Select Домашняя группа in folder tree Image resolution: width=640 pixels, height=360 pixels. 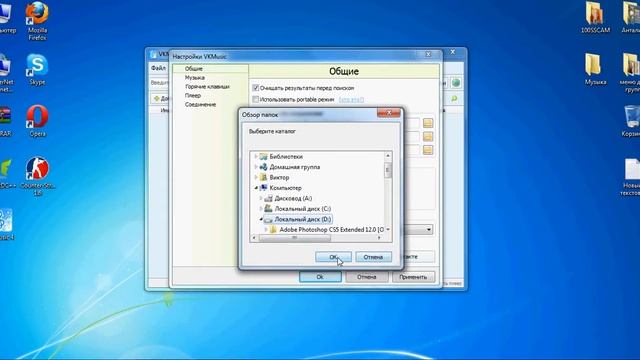click(x=294, y=167)
